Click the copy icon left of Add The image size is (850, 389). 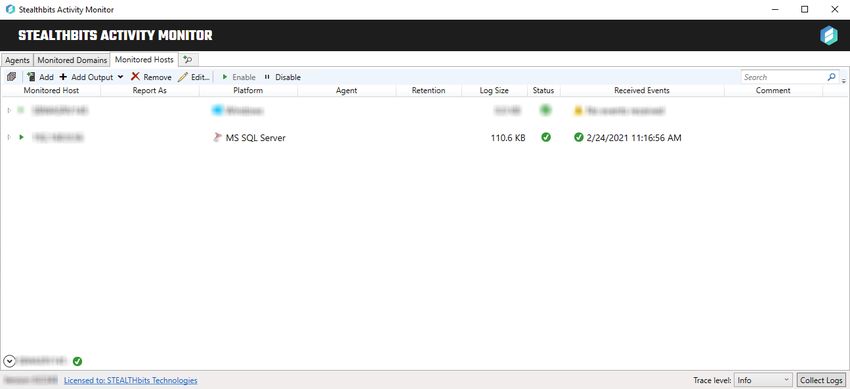11,77
